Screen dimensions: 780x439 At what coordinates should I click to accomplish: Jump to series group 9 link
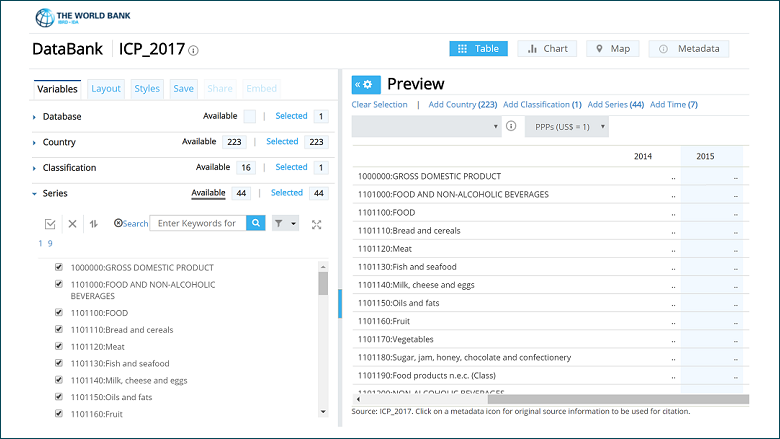50,244
